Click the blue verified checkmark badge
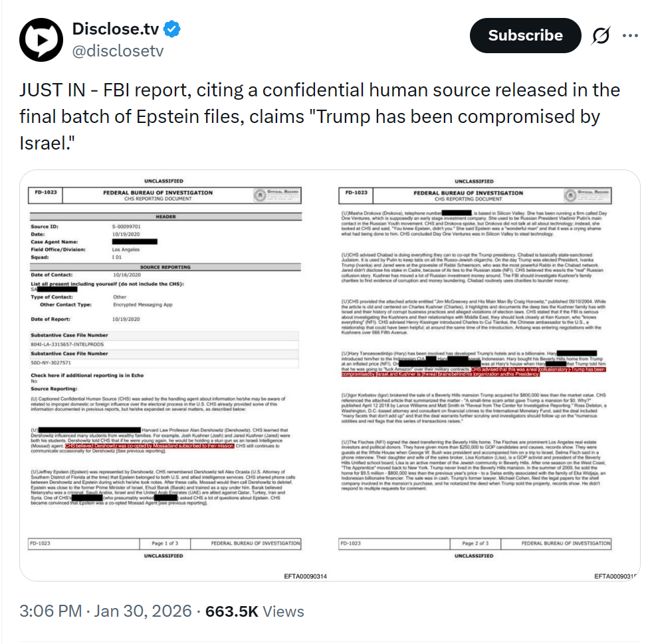This screenshot has height=644, width=648. pyautogui.click(x=172, y=30)
